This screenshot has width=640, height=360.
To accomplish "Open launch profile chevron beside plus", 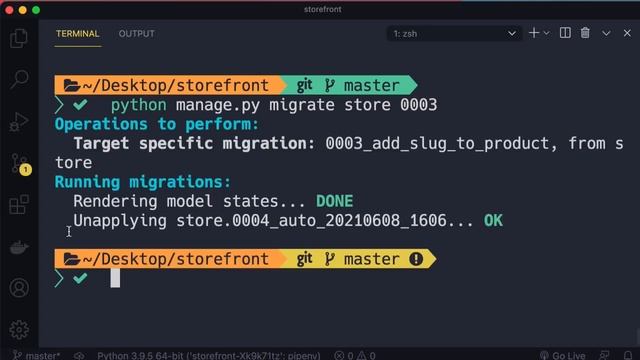I will [546, 33].
